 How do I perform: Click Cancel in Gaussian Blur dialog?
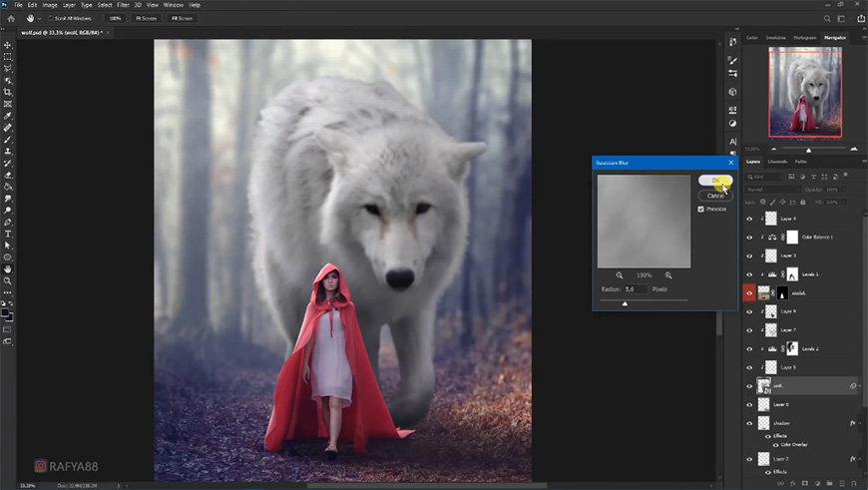[x=715, y=196]
